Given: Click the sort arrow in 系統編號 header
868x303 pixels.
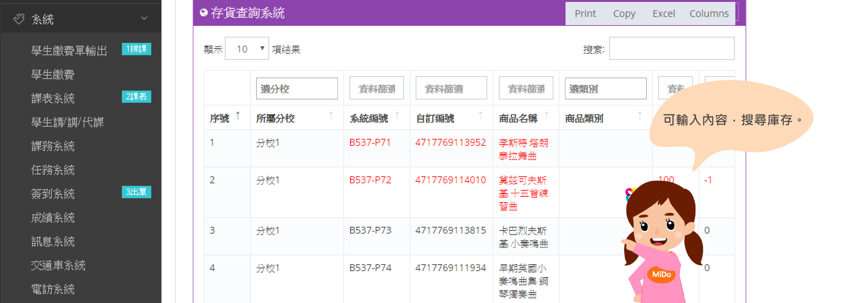Looking at the screenshot, I should 397,116.
